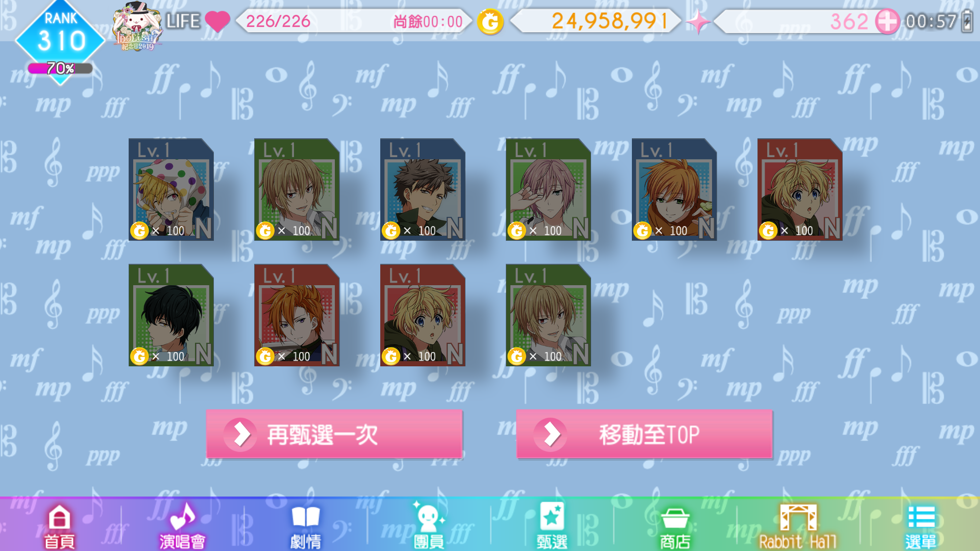The image size is (980, 551).
Task: Select the dark brown spiky-haired card
Action: pos(423,189)
